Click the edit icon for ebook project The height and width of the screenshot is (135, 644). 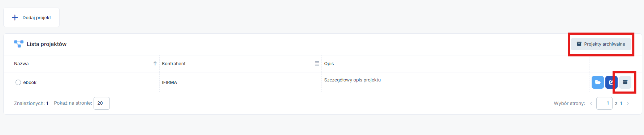pos(610,82)
